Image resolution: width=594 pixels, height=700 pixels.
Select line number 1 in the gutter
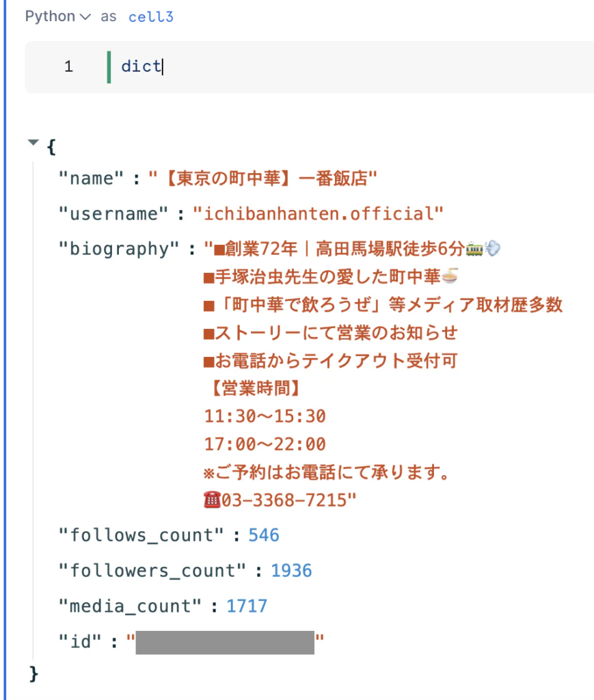(x=68, y=66)
